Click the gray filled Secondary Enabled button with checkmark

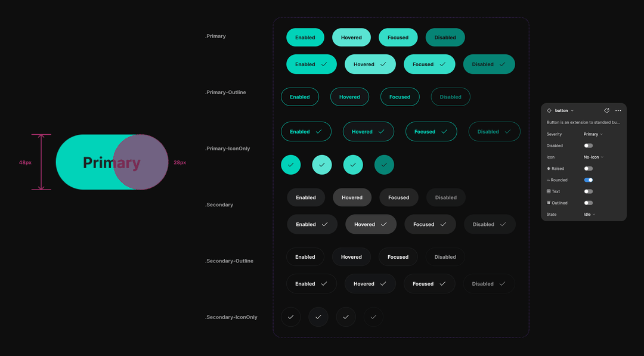(312, 225)
